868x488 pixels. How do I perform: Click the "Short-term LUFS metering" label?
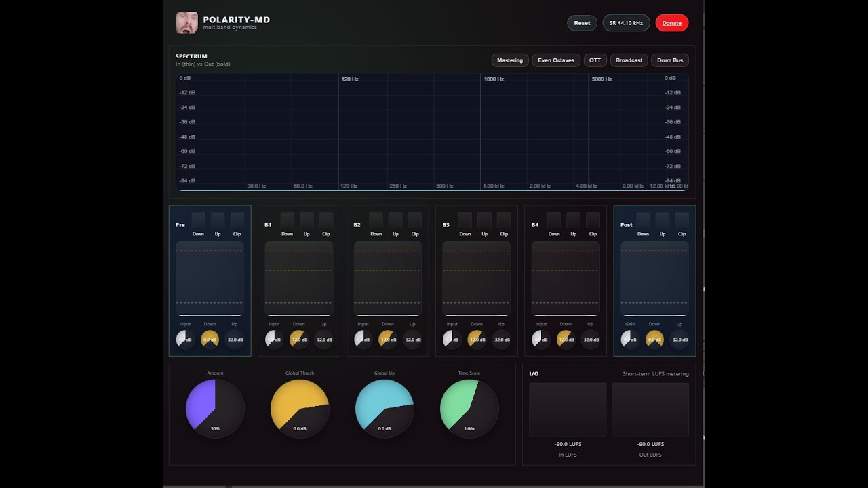[656, 374]
